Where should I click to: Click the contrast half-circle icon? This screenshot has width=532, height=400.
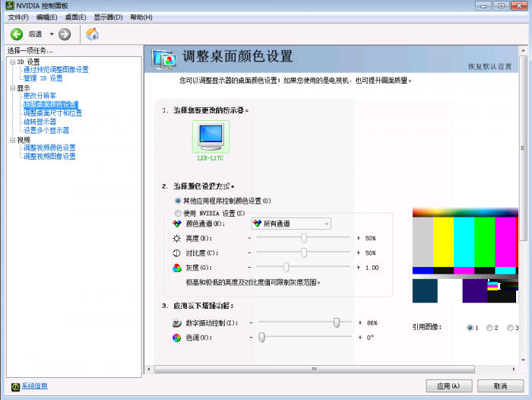coord(177,253)
